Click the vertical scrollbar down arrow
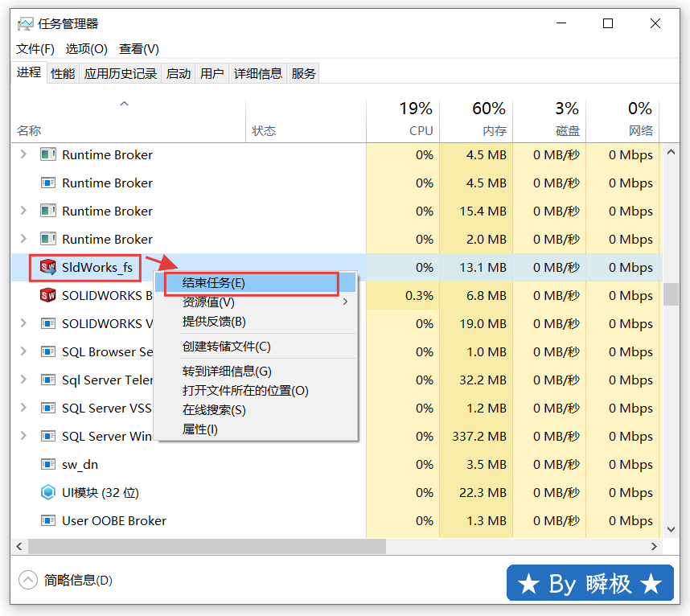Viewport: 690px width, 616px height. 671,529
